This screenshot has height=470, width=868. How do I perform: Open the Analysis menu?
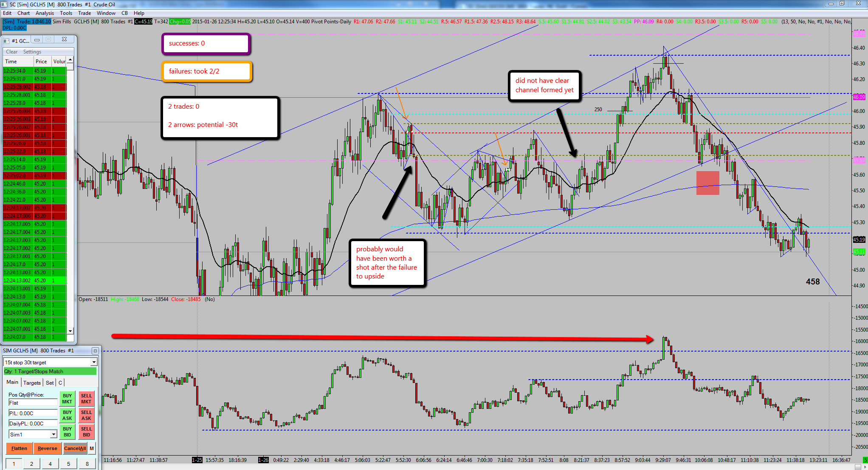coord(45,13)
